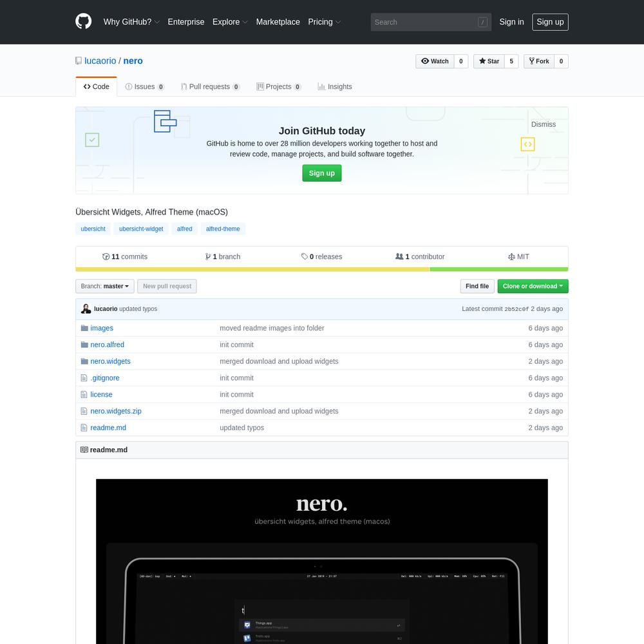
Task: Open the latest commit hash 2b52c0f
Action: [x=516, y=309]
